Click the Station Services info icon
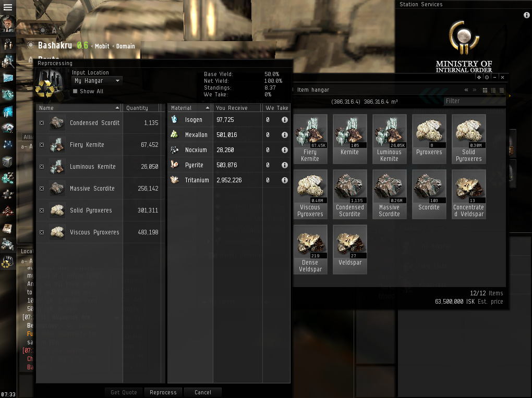Image resolution: width=532 pixels, height=398 pixels. (x=527, y=15)
